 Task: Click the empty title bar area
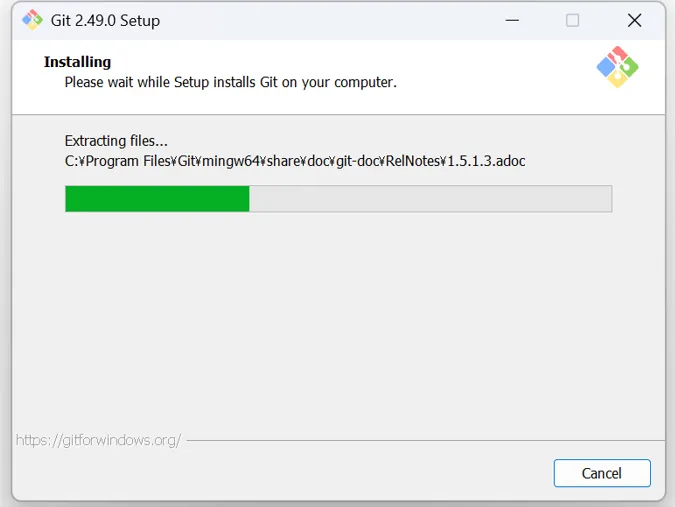(x=330, y=20)
